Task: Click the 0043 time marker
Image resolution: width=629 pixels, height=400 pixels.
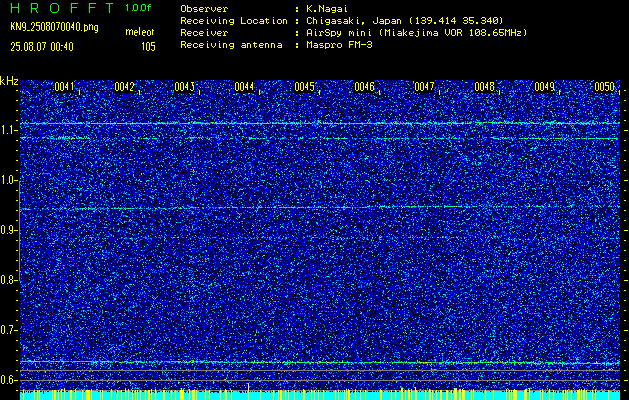Action: click(x=185, y=87)
